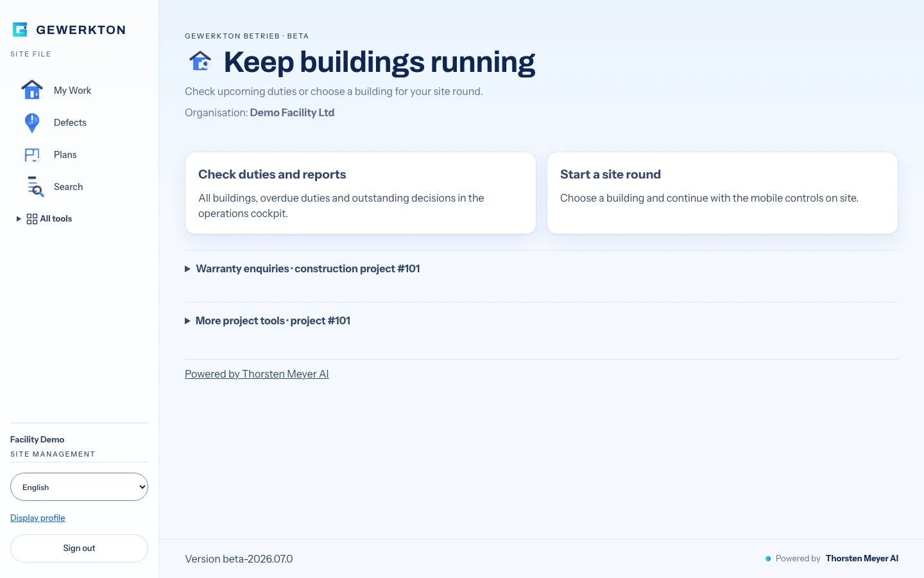
Task: Click the Demo Facility Ltd organisation name
Action: (x=292, y=112)
